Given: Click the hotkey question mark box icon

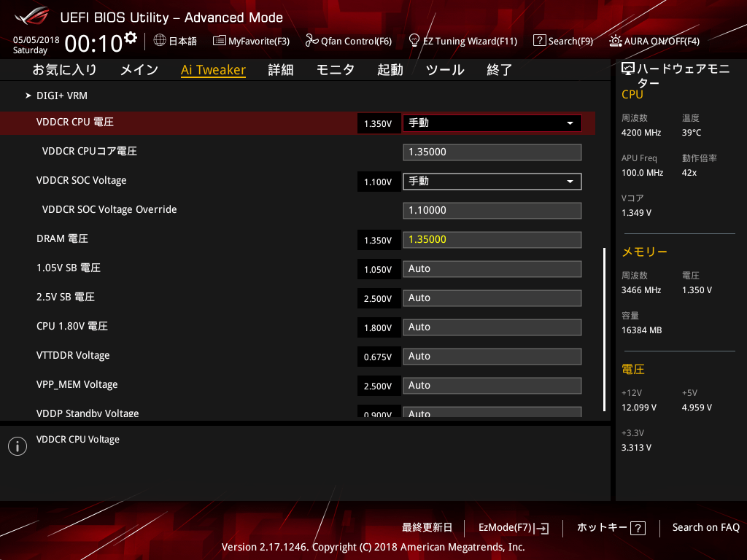Looking at the screenshot, I should pyautogui.click(x=638, y=528).
